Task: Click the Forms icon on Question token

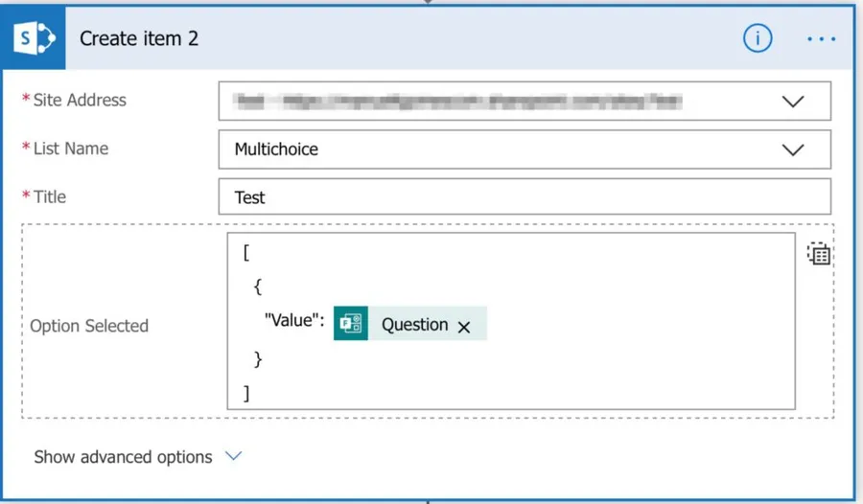Action: [351, 324]
